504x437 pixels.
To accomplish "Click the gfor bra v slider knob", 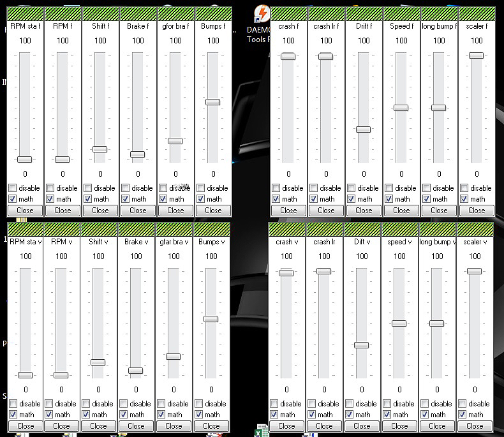I will click(x=174, y=357).
